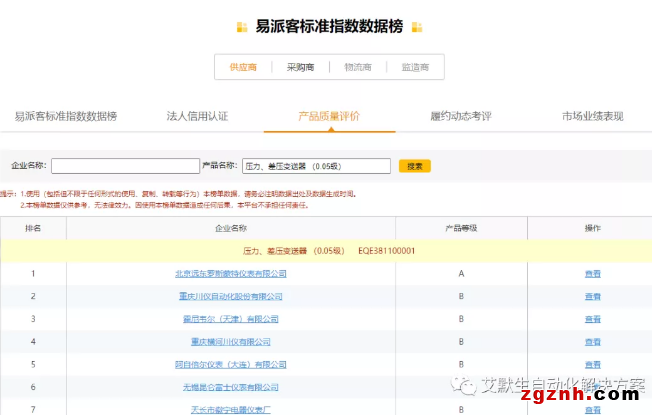Click 查看 for rank 5 row

tap(593, 365)
